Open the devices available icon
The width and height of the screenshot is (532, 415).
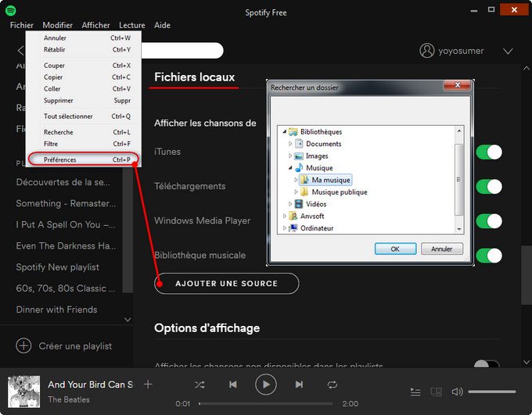point(437,392)
